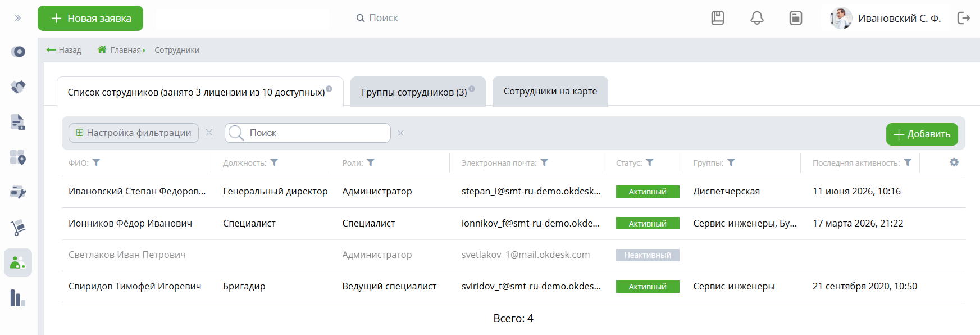This screenshot has width=980, height=335.
Task: Open Электронная почта column filter
Action: coord(544,162)
